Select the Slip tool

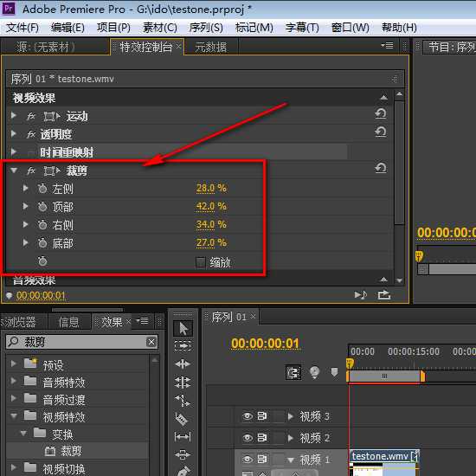[x=183, y=436]
